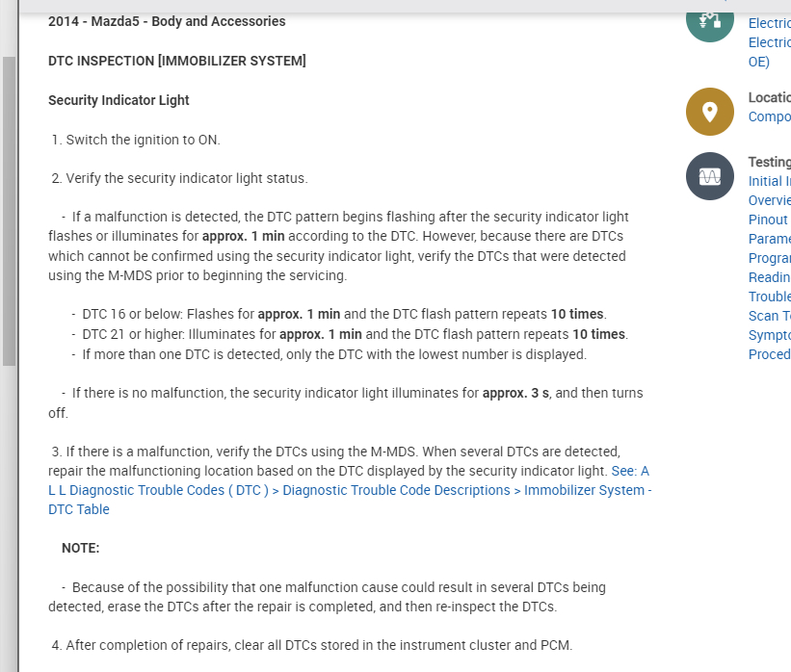Viewport: 791px width, 672px height.
Task: Open the 'Parame...' link in the sidebar
Action: click(769, 239)
